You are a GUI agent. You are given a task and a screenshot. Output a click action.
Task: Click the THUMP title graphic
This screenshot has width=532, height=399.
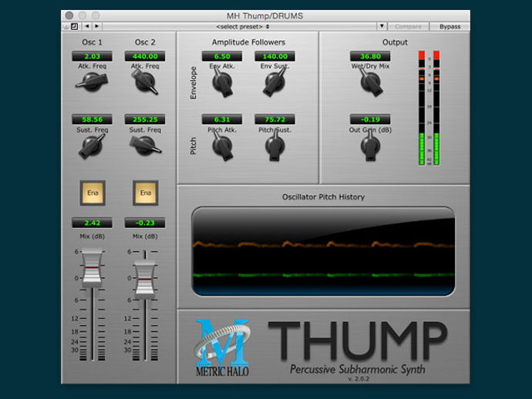pos(358,340)
